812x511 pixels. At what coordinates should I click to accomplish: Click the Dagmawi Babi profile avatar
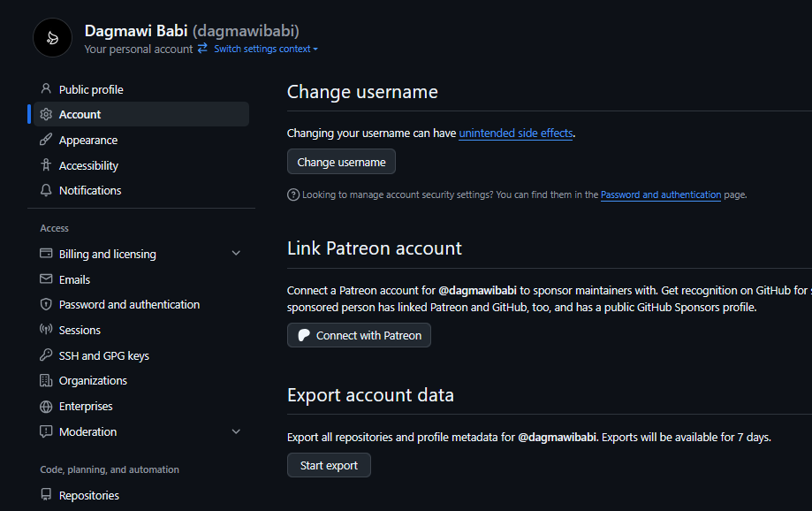(x=52, y=37)
